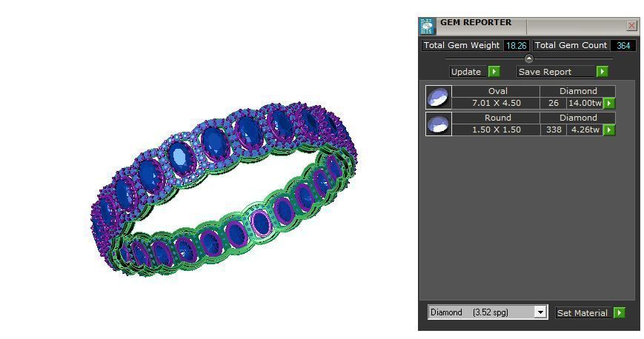Viewport: 644px width, 339px height.
Task: Click the Total Gem Weight value 18.26
Action: point(517,46)
